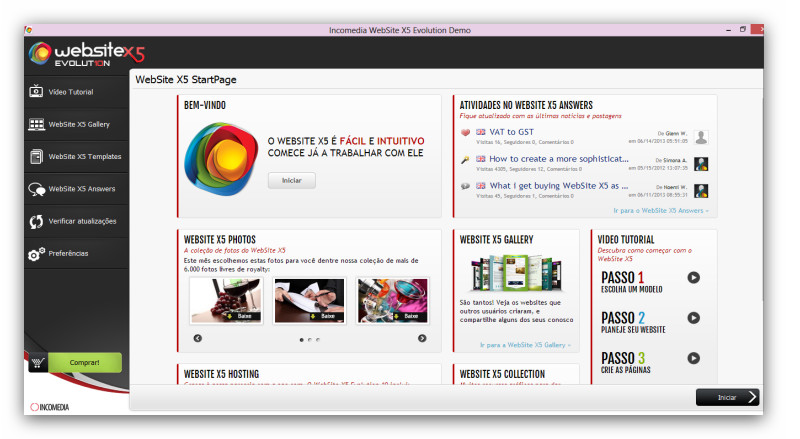Open What I get buying WebSite X5 post
This screenshot has height=439, width=800.
pos(559,186)
